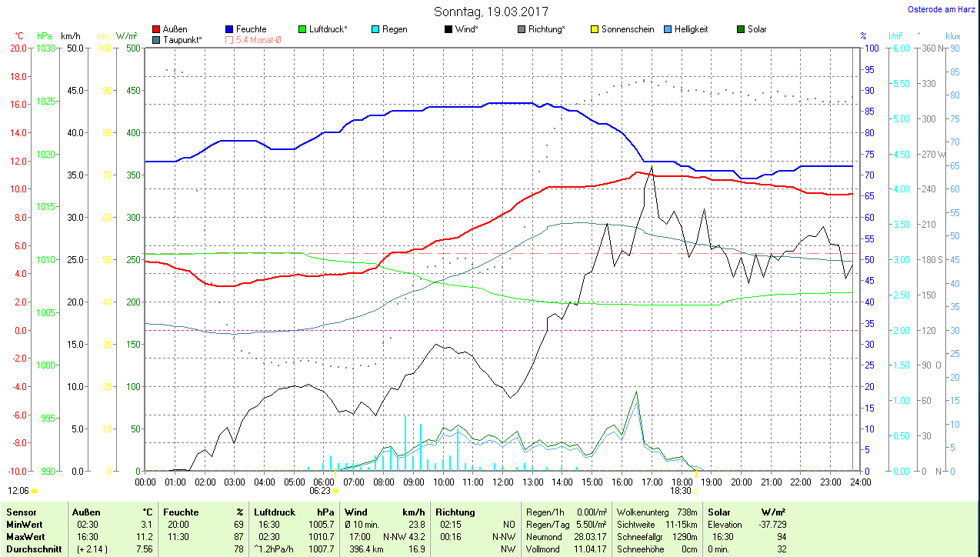Click the gray Richtung legend square
The image size is (980, 557).
coord(522,29)
